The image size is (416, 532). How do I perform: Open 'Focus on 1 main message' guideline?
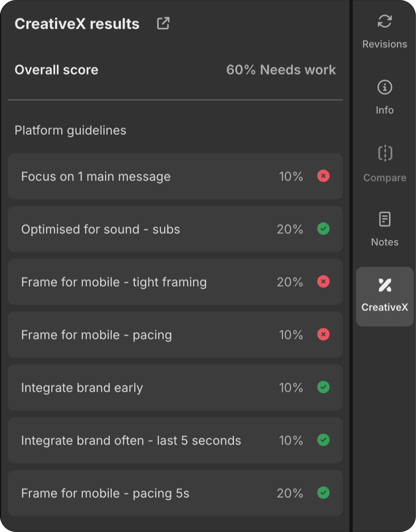(96, 176)
